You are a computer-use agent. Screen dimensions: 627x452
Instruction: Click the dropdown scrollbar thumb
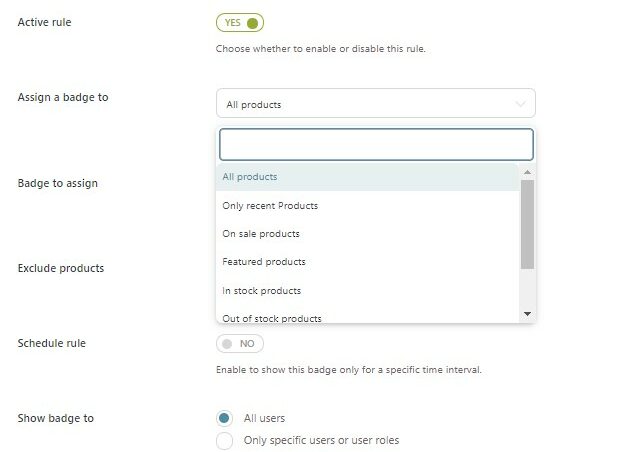[527, 224]
